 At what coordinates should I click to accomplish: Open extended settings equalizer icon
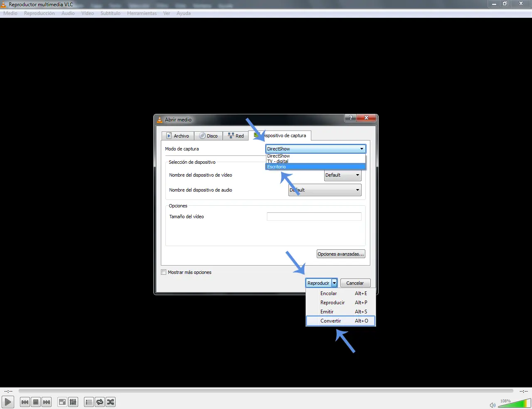(x=73, y=402)
